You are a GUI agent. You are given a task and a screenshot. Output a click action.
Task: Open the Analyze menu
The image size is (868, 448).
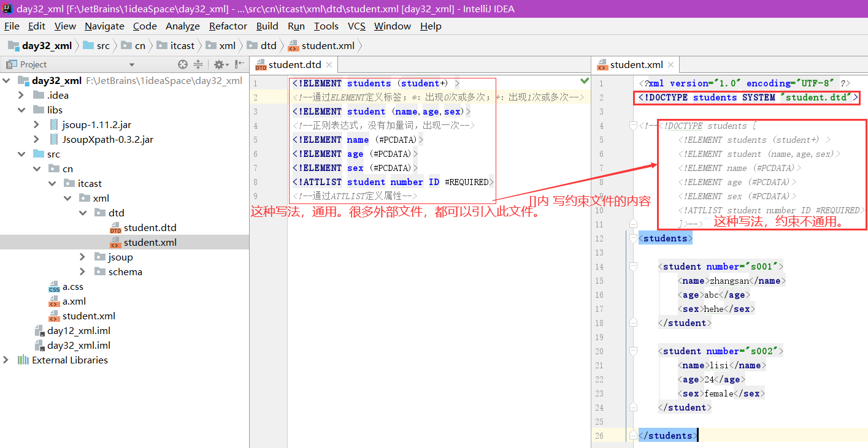(183, 26)
